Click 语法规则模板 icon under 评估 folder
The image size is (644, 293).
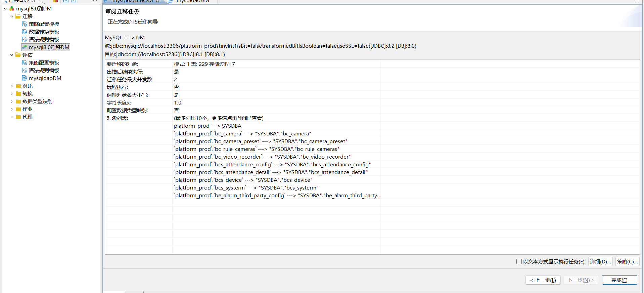point(25,71)
